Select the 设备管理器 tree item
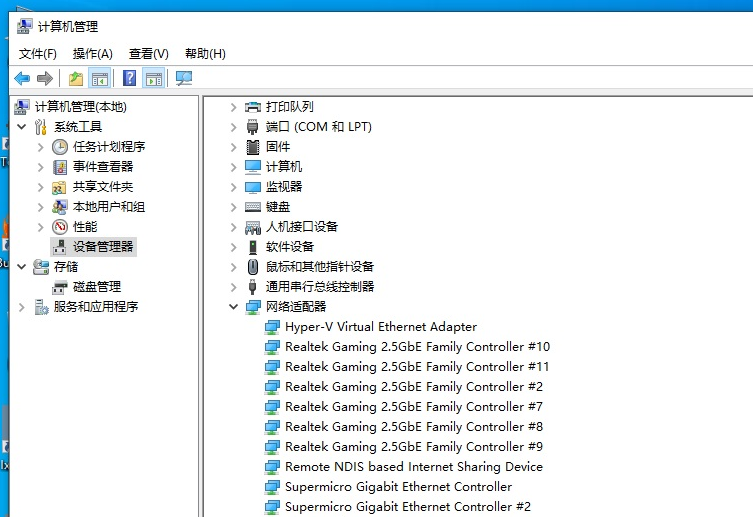 103,247
